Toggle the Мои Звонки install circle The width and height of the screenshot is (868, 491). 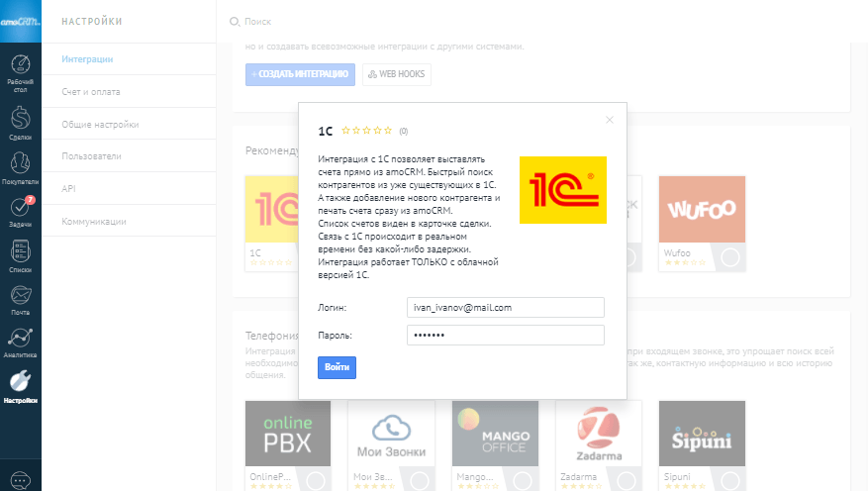coord(419,481)
